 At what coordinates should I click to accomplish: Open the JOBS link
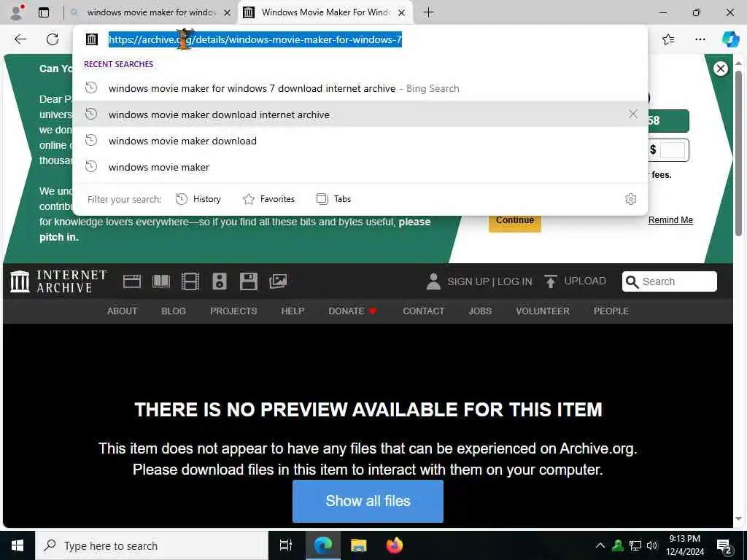coord(480,311)
